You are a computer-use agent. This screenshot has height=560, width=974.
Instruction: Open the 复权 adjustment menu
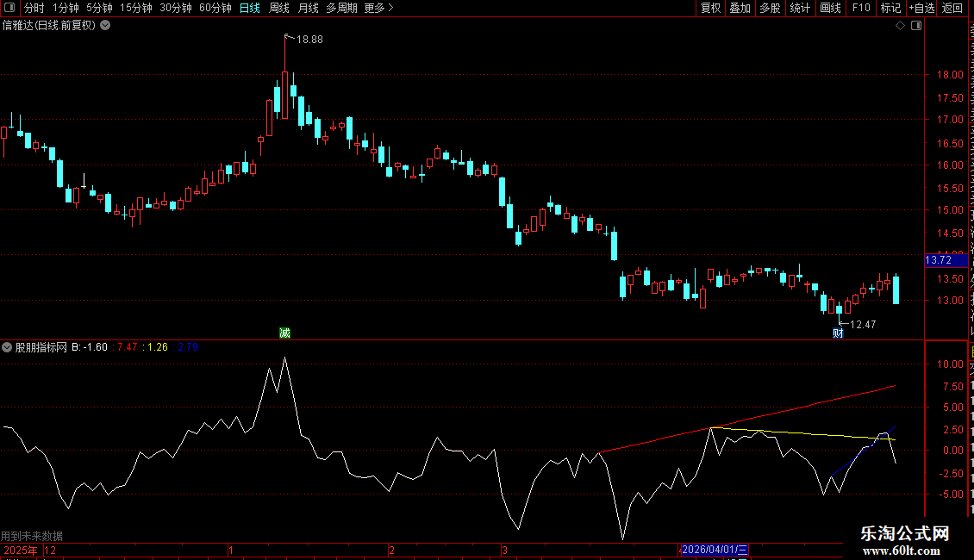pyautogui.click(x=710, y=8)
